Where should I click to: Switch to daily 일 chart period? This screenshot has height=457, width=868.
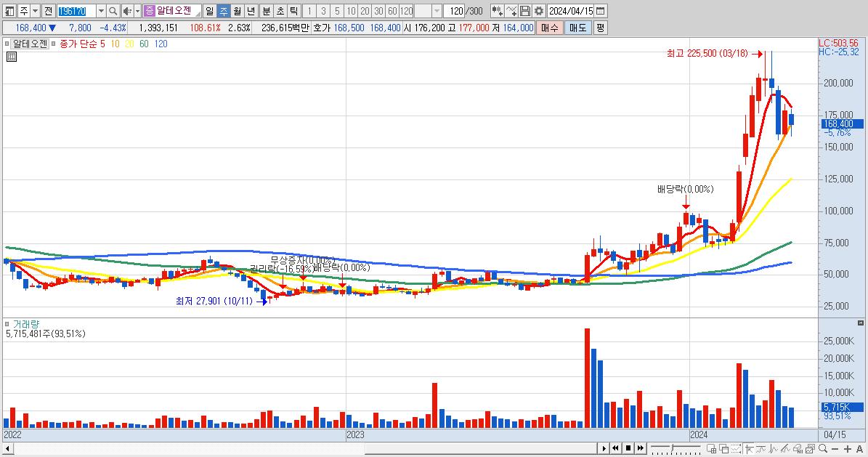pyautogui.click(x=209, y=10)
